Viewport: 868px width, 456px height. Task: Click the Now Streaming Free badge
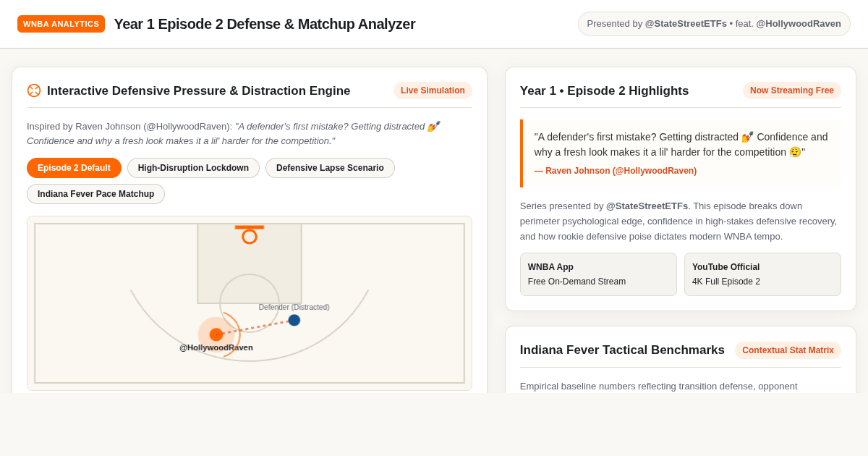coord(791,90)
